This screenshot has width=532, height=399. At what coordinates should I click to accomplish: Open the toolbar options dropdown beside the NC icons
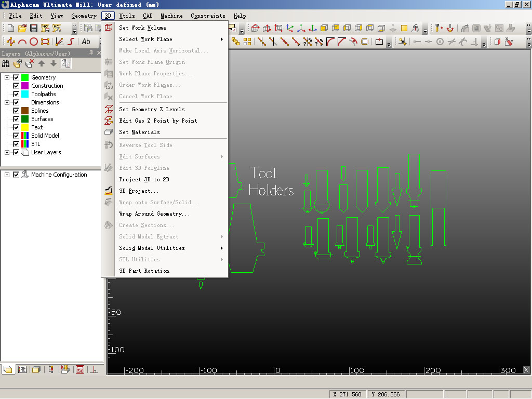(74, 28)
